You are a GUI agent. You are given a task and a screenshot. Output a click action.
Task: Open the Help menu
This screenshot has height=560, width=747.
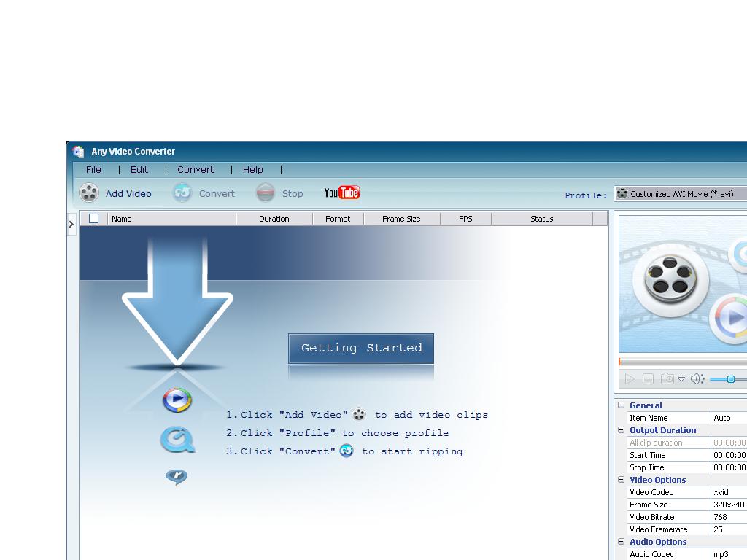(x=253, y=169)
